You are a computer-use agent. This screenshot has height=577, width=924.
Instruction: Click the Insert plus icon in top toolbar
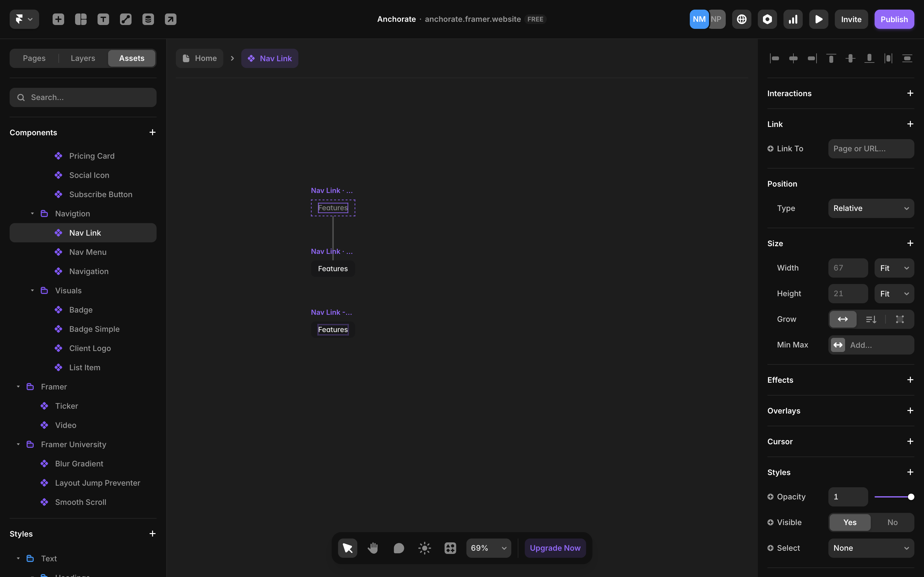pos(58,19)
